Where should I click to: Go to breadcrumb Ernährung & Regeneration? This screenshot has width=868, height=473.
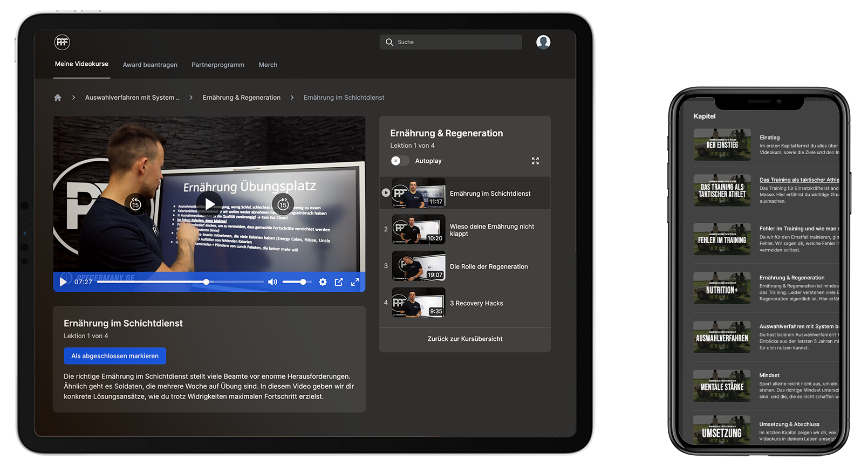coord(242,98)
